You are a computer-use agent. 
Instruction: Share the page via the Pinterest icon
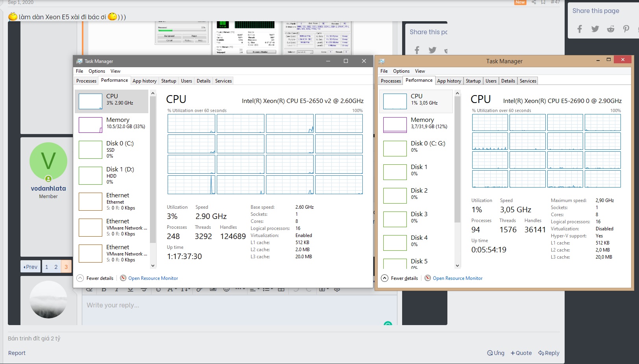[x=626, y=29]
